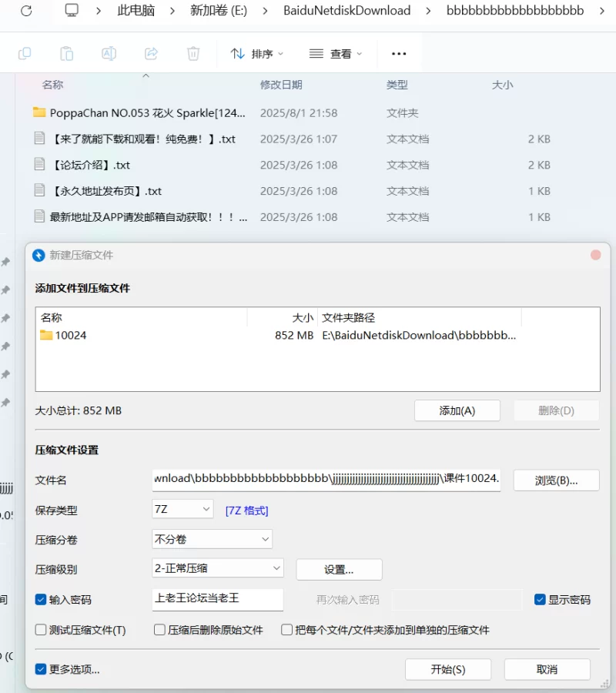
Task: Click the file icon for 【永久地址发布页】.txt
Action: coord(39,190)
